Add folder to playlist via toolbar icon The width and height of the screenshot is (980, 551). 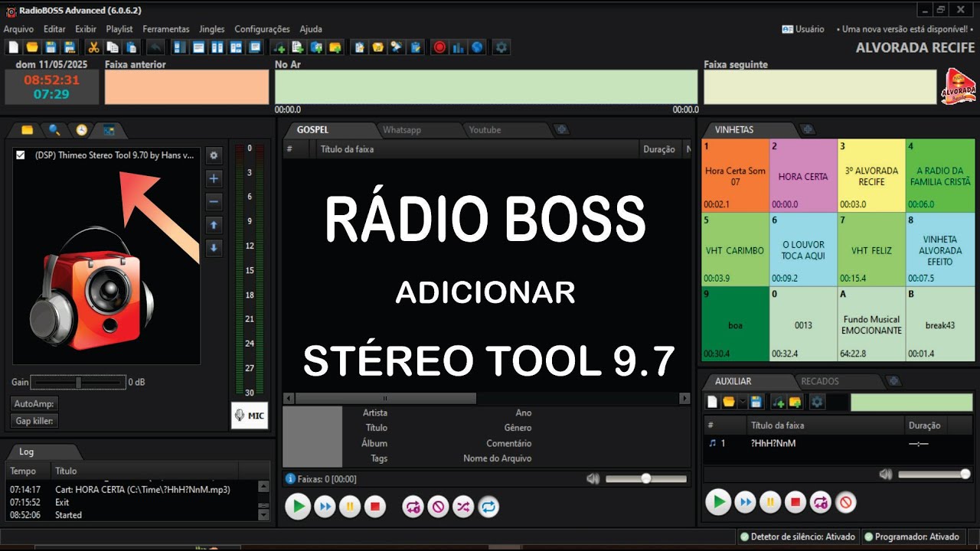[335, 47]
